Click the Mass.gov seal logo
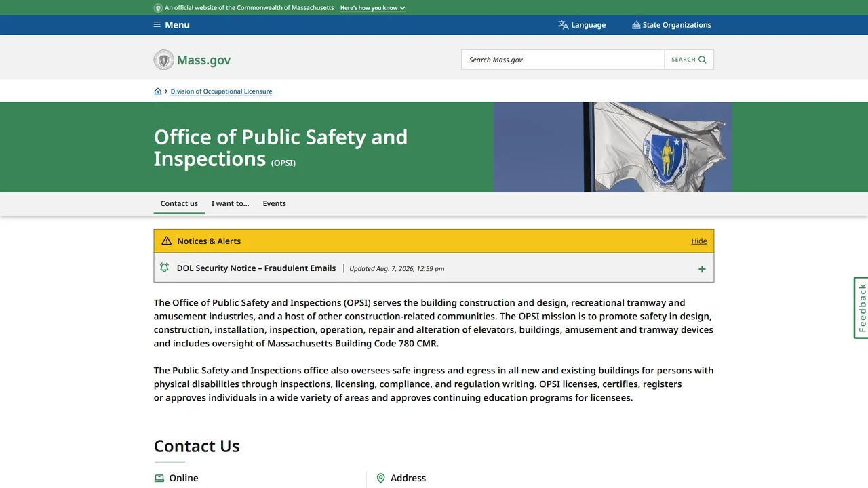 [163, 60]
